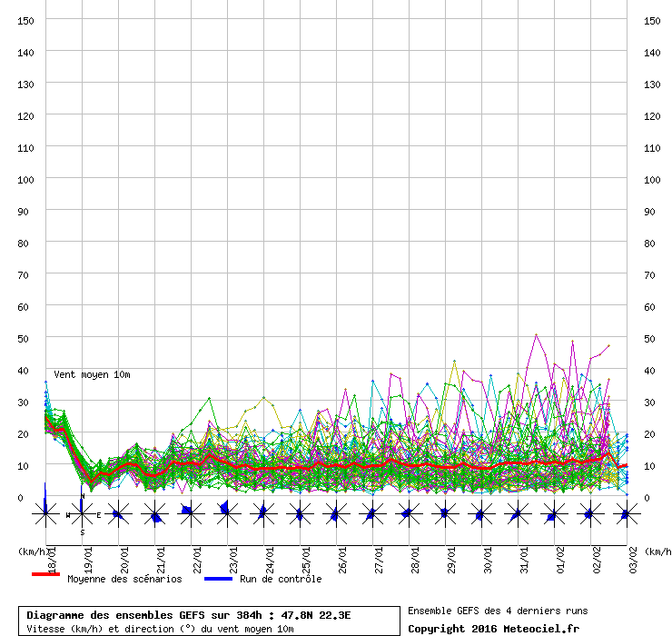Click the blue 'Run de contrôle' legend line
The image size is (672, 636).
click(218, 579)
